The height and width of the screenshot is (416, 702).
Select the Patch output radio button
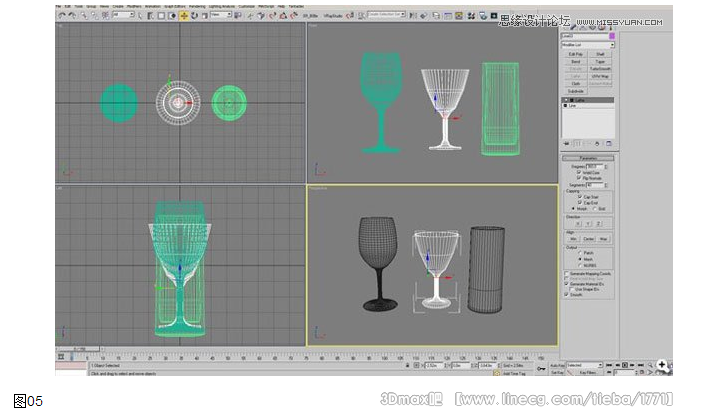(580, 253)
